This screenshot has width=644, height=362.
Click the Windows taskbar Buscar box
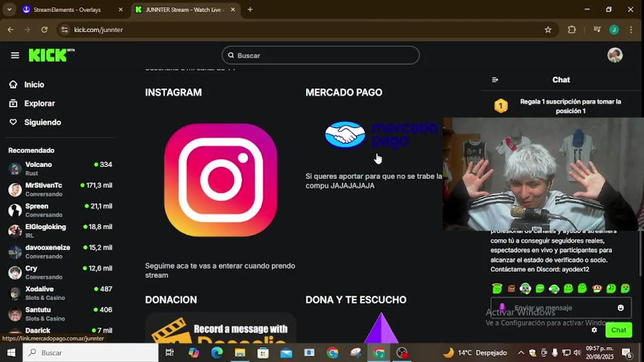pyautogui.click(x=91, y=352)
